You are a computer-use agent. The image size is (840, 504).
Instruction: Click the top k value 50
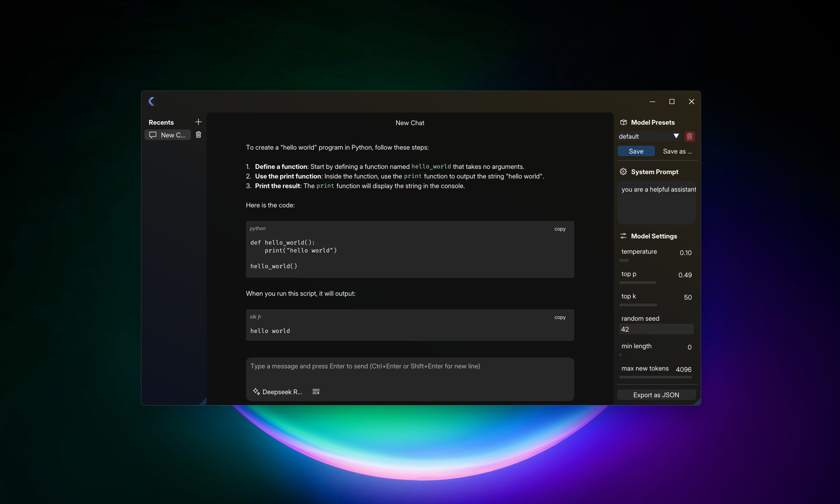coord(688,297)
